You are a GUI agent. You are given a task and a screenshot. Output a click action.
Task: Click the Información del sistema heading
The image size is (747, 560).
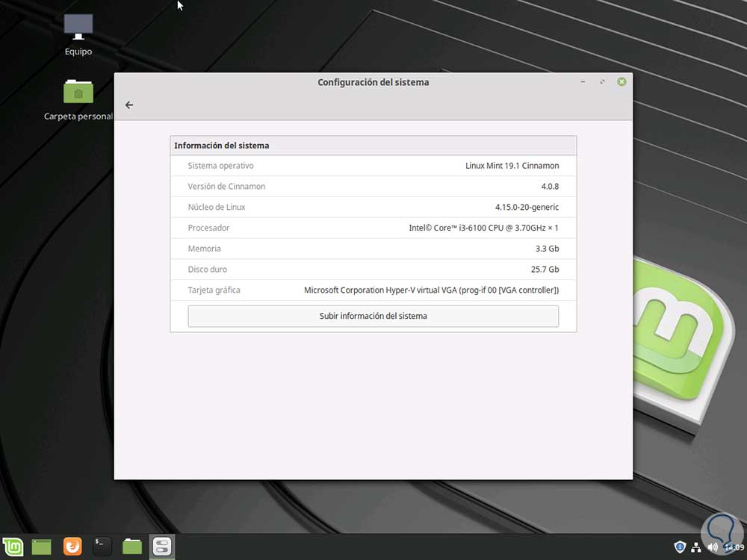pos(222,146)
